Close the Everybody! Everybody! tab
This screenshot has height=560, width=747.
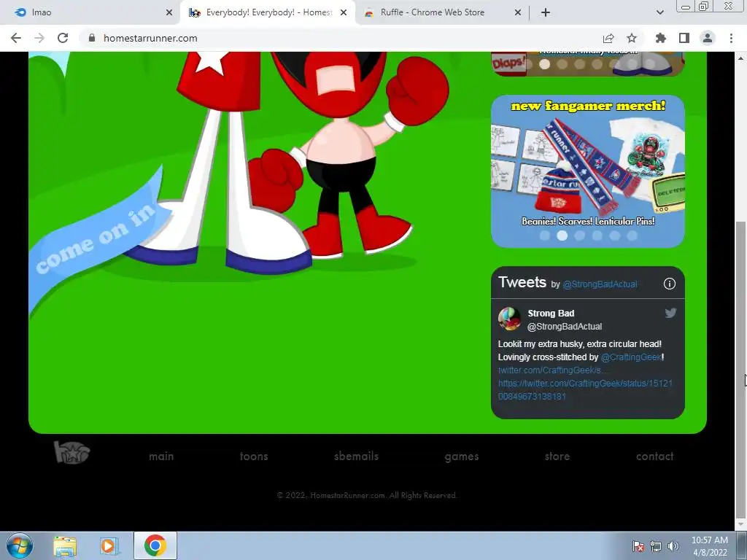(x=344, y=12)
